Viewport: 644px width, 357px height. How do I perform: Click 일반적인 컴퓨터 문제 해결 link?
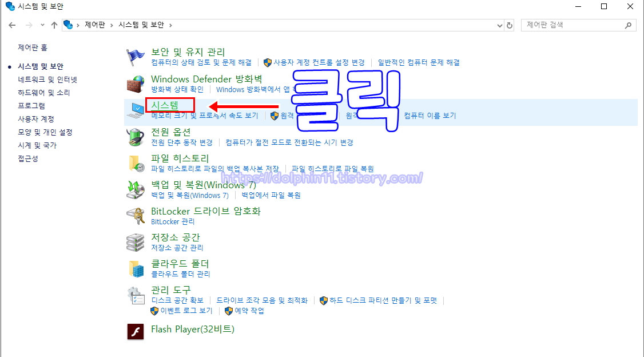click(x=419, y=62)
